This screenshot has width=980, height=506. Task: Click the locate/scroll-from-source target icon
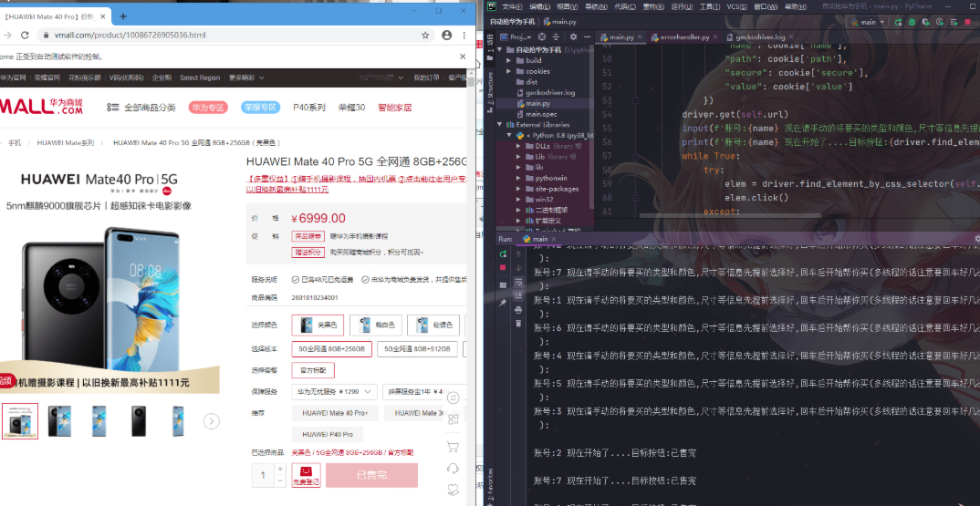point(542,36)
